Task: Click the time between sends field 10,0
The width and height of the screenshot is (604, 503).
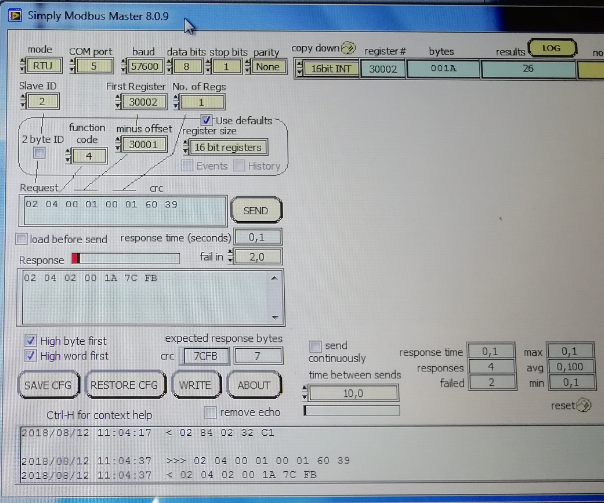Action: [353, 393]
